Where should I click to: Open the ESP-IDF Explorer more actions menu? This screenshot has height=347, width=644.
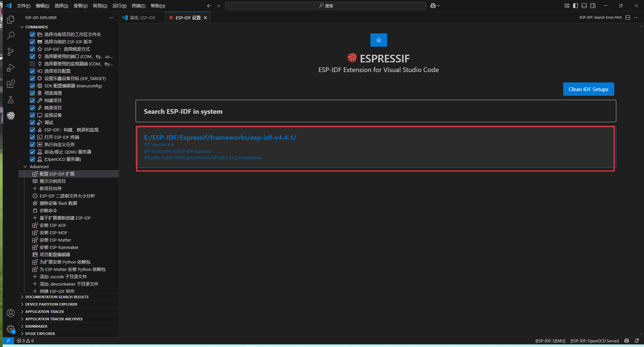(x=111, y=18)
